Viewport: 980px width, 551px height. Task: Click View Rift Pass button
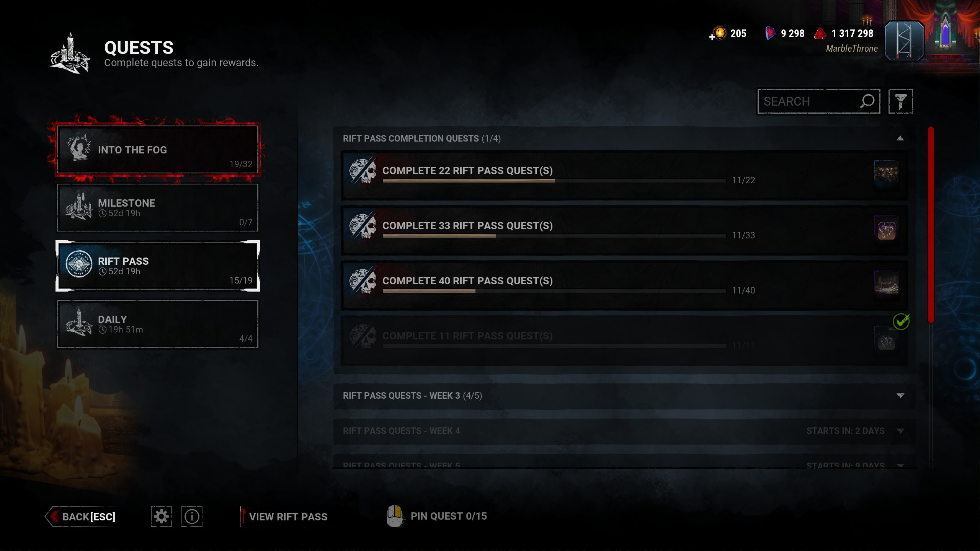(288, 517)
